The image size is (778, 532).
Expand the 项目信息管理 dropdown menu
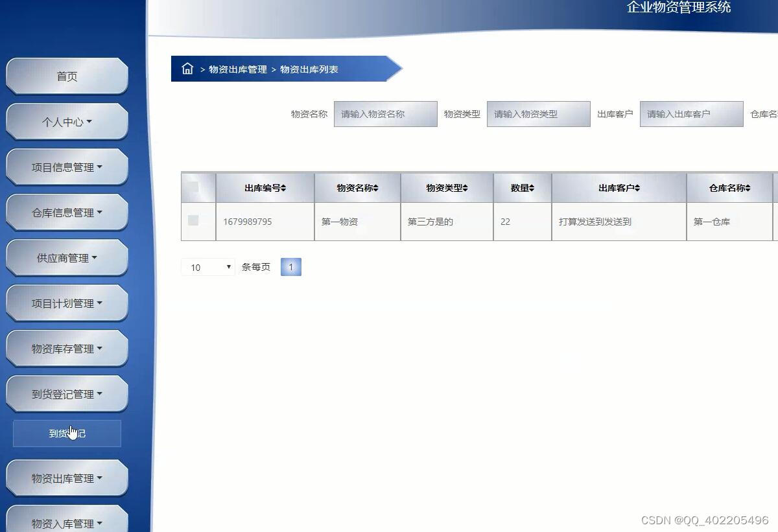[67, 167]
